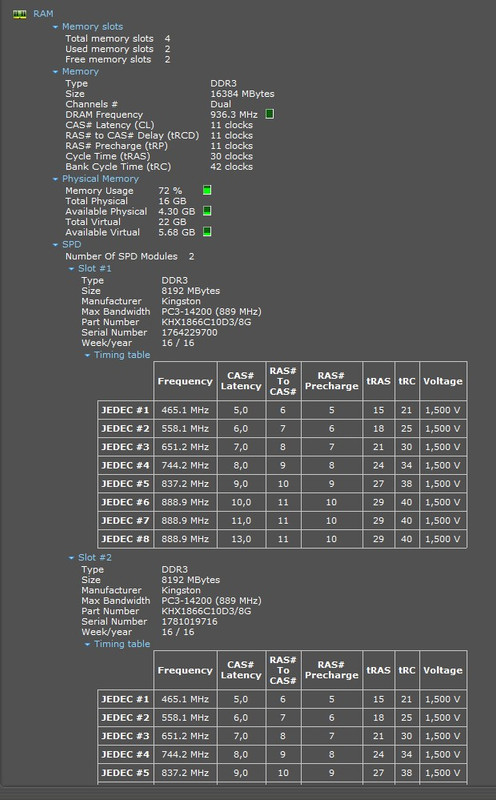This screenshot has width=496, height=800.
Task: Click Slot #1 table tRAS header
Action: (x=378, y=381)
